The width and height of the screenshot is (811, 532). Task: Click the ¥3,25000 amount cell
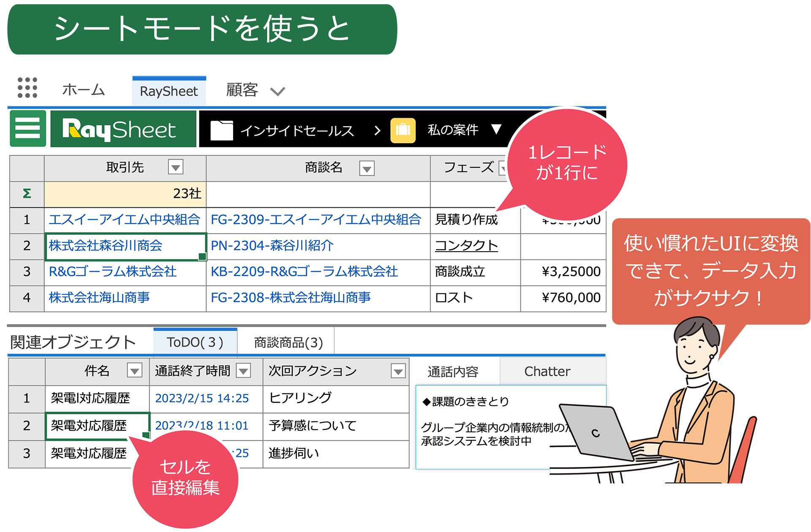(563, 273)
